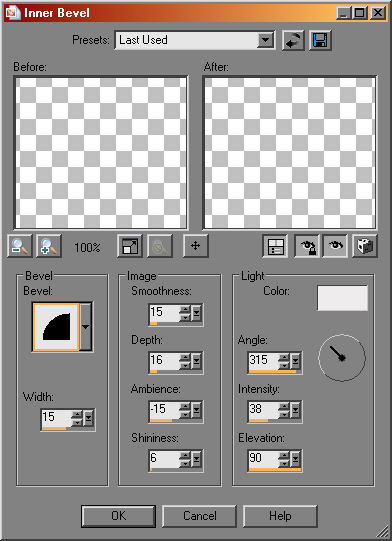Increase the Width spinner up arrow
This screenshot has height=541, width=392.
tap(78, 414)
